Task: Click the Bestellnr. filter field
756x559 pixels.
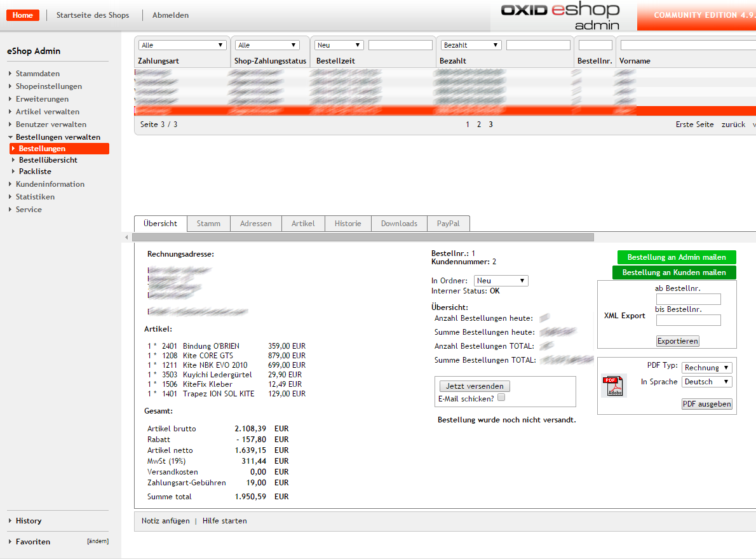Action: pyautogui.click(x=595, y=45)
